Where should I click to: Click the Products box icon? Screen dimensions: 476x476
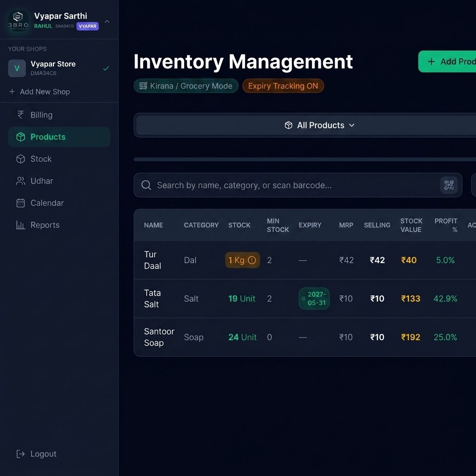20,137
